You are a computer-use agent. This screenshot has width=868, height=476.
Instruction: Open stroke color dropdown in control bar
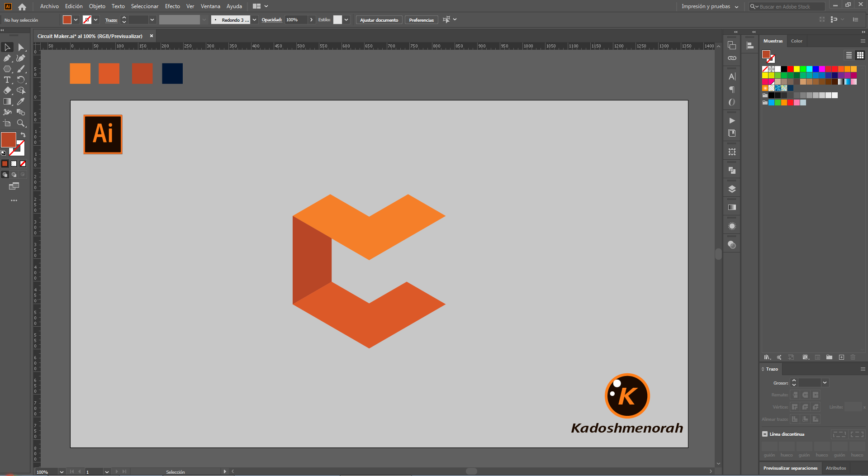[96, 19]
